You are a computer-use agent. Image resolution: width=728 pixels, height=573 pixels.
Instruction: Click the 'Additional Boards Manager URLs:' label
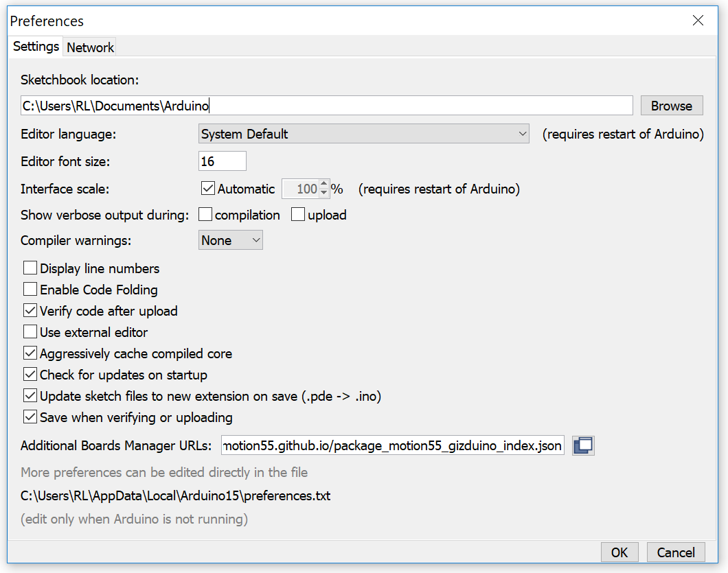pyautogui.click(x=116, y=445)
